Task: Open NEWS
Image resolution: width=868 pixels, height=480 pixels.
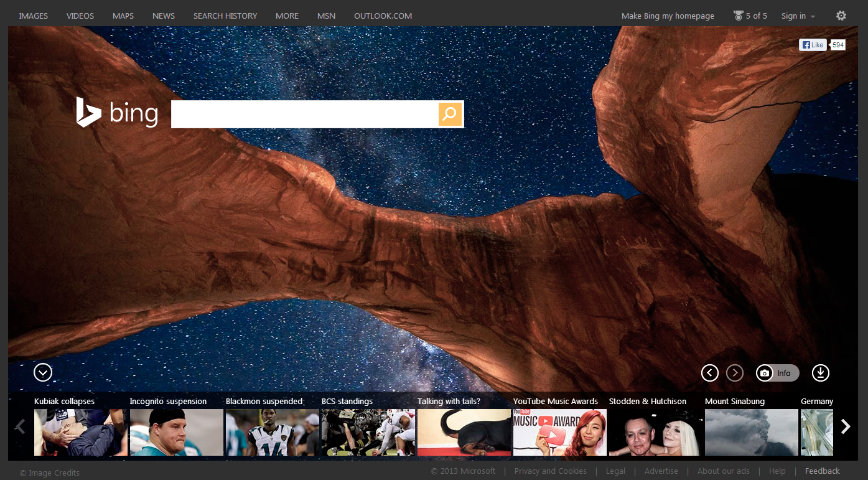Action: point(164,16)
